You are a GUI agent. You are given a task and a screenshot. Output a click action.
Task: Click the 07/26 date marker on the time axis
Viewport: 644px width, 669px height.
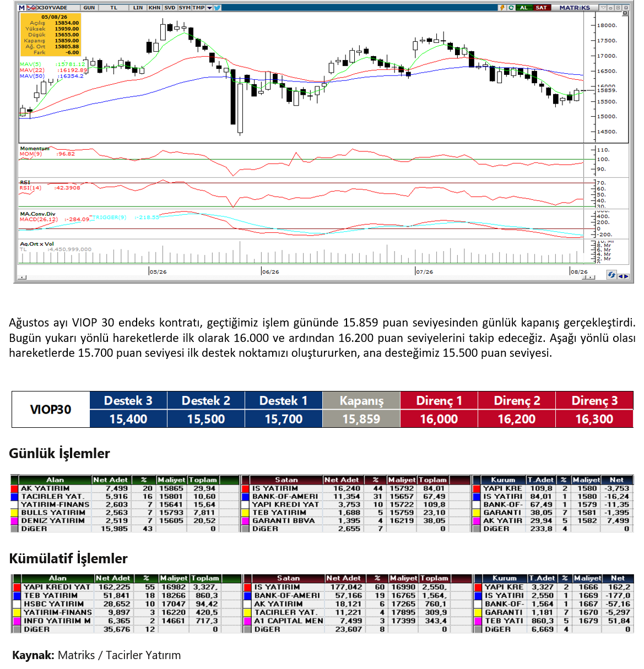[425, 272]
